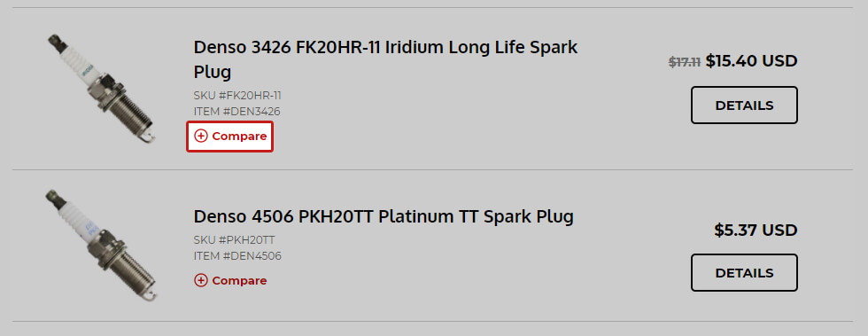
Task: Click the $15.40 USD sale price
Action: tap(751, 61)
